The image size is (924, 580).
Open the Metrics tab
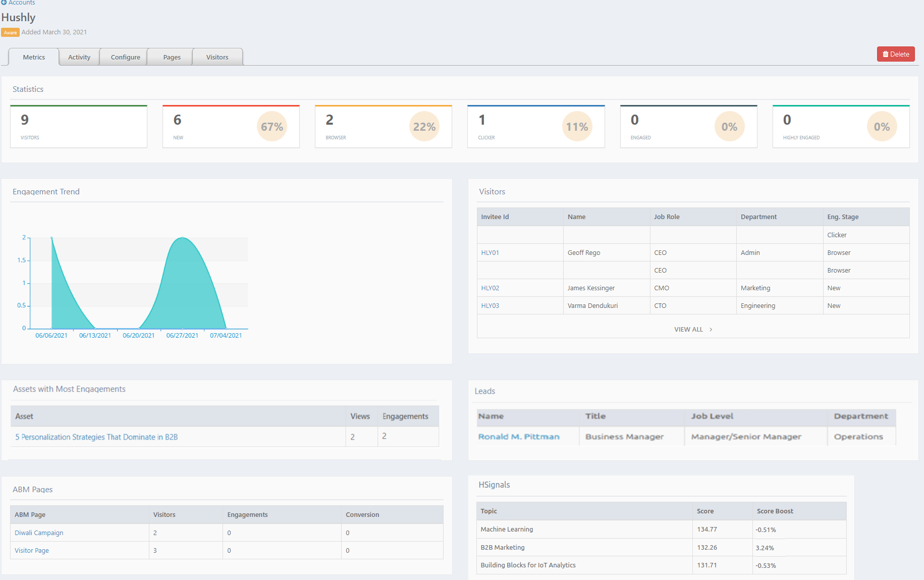pyautogui.click(x=34, y=57)
